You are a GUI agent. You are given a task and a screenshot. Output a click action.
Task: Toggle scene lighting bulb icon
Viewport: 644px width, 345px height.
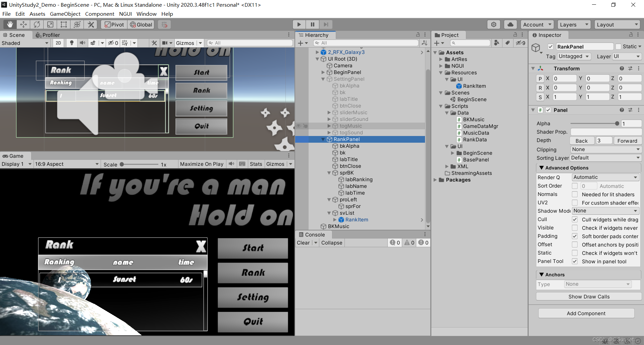click(x=71, y=43)
